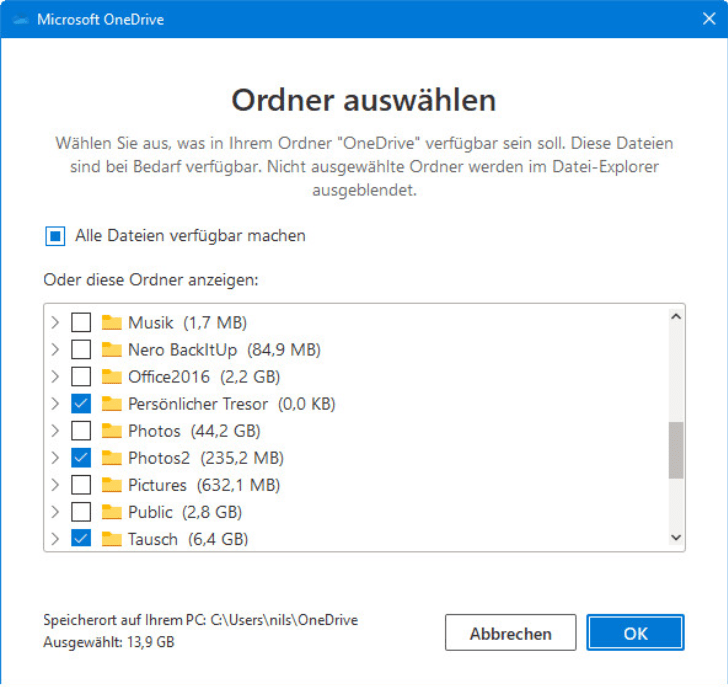728x687 pixels.
Task: Confirm selection with the OK button
Action: click(635, 633)
